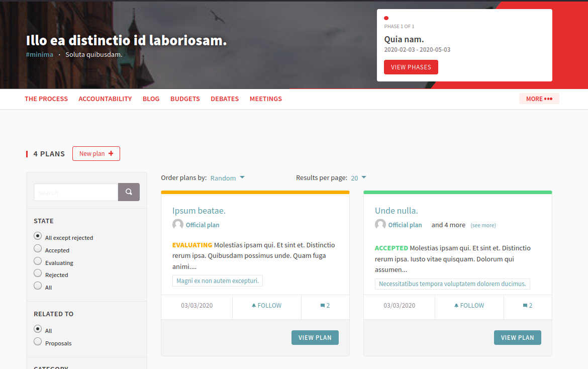This screenshot has width=588, height=369.
Task: Click the magnifier search button
Action: click(x=129, y=192)
